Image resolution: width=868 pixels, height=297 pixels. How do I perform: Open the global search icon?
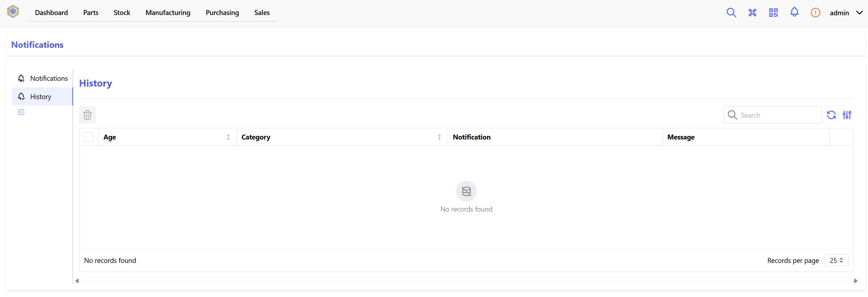pos(731,13)
